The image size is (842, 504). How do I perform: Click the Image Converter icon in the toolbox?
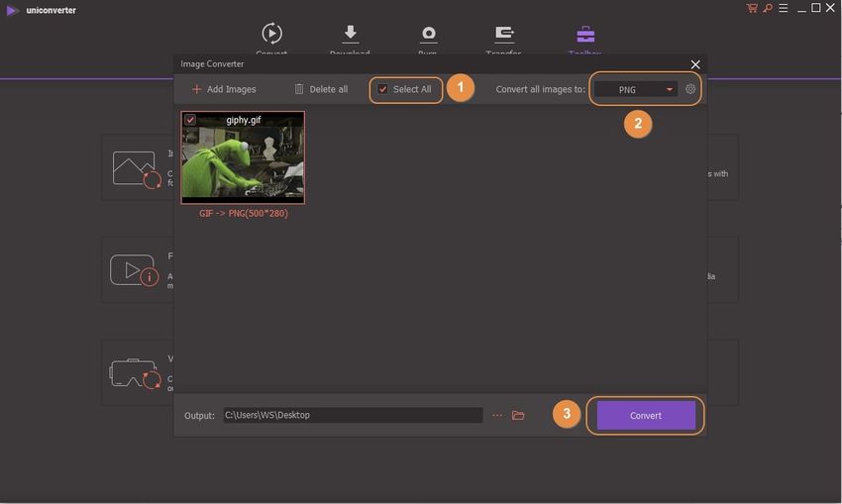click(136, 168)
